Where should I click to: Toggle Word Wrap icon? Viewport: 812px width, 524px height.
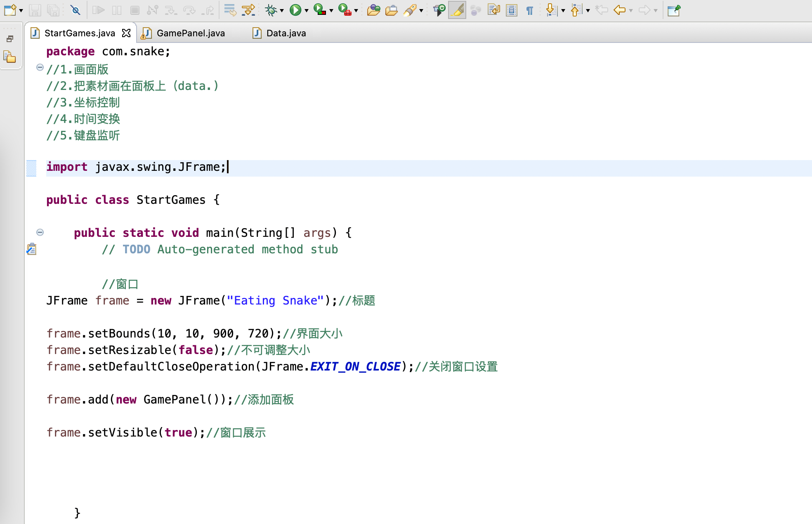pyautogui.click(x=493, y=10)
